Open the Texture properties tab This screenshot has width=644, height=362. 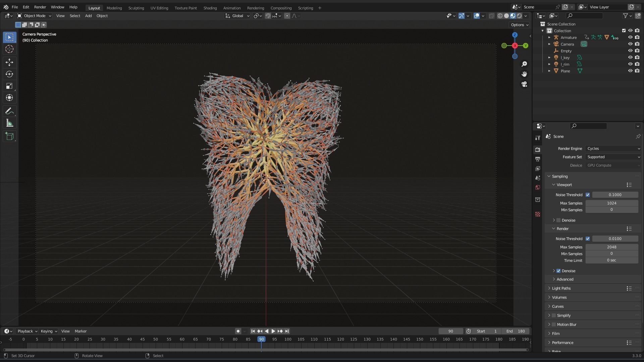click(538, 214)
